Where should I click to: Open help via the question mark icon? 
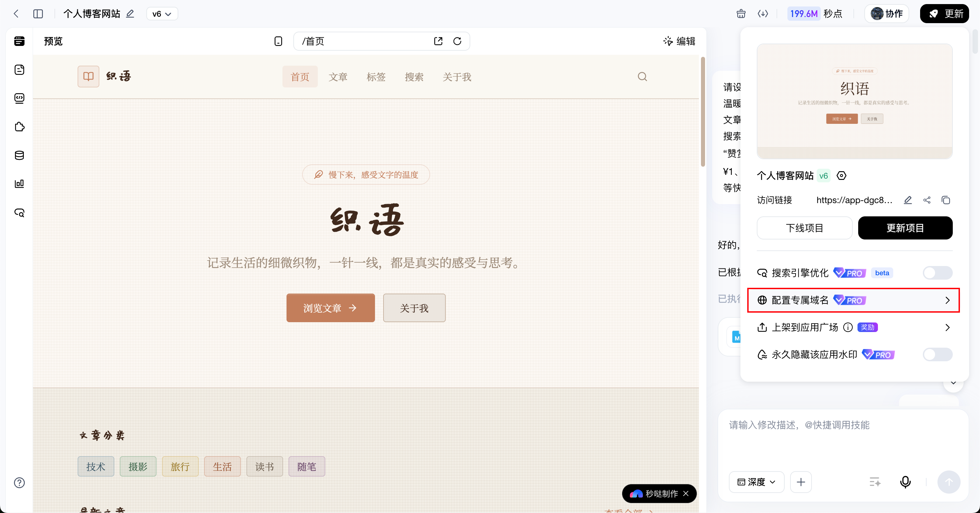[x=19, y=483]
